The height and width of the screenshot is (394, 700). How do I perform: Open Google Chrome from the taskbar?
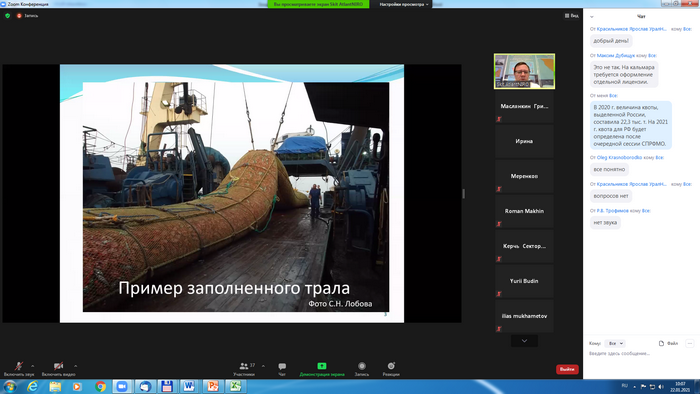100,386
